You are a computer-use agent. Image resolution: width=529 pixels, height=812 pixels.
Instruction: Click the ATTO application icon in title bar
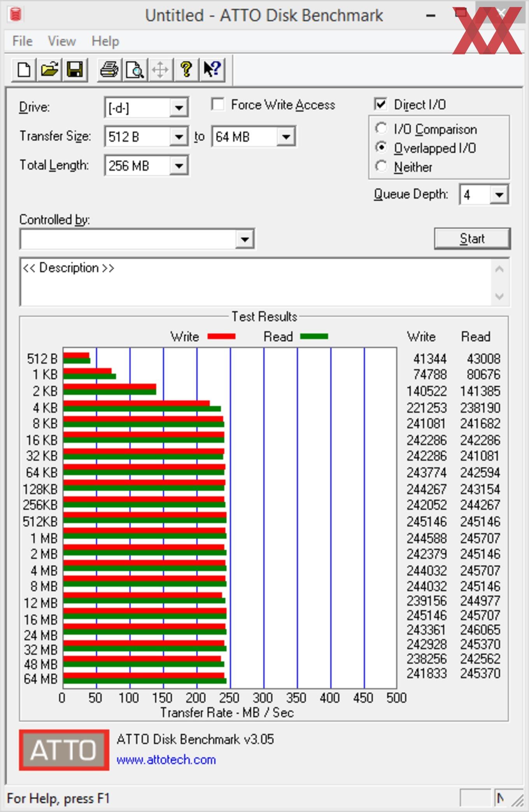15,15
